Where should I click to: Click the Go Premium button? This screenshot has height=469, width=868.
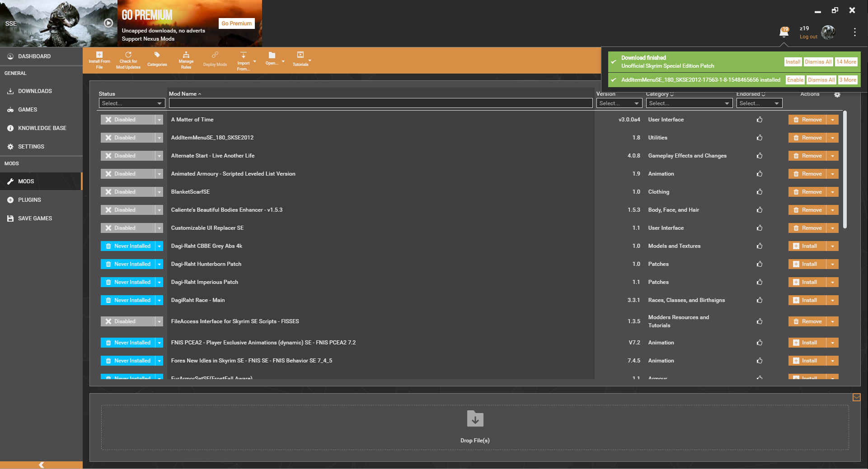(x=236, y=23)
